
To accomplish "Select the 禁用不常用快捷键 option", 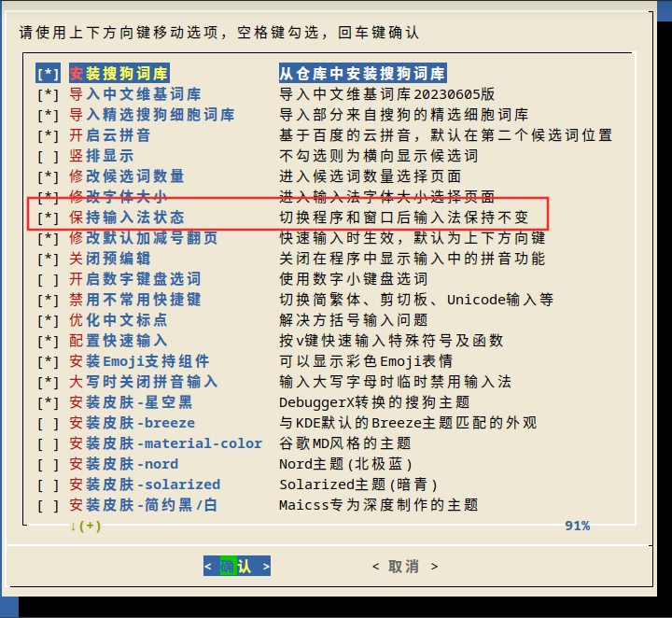I will pos(135,300).
